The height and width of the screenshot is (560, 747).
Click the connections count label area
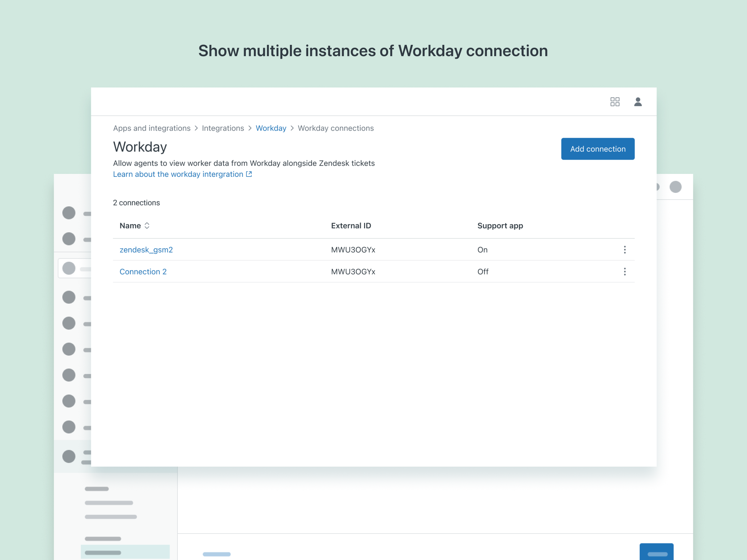tap(136, 202)
